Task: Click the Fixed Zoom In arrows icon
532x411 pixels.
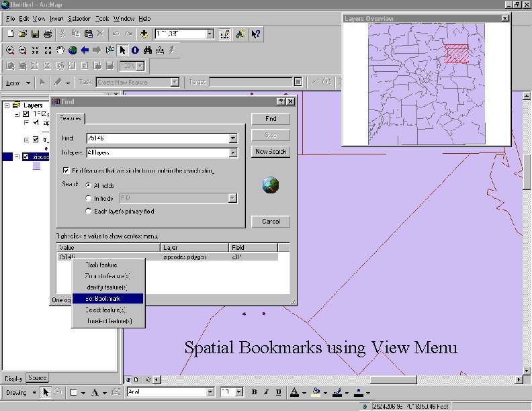Action: [x=35, y=50]
